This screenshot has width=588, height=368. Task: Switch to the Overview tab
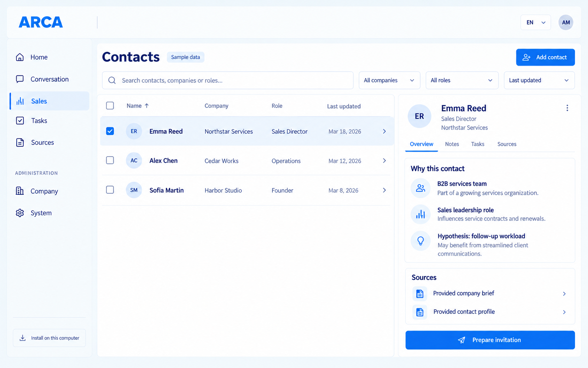pos(422,144)
